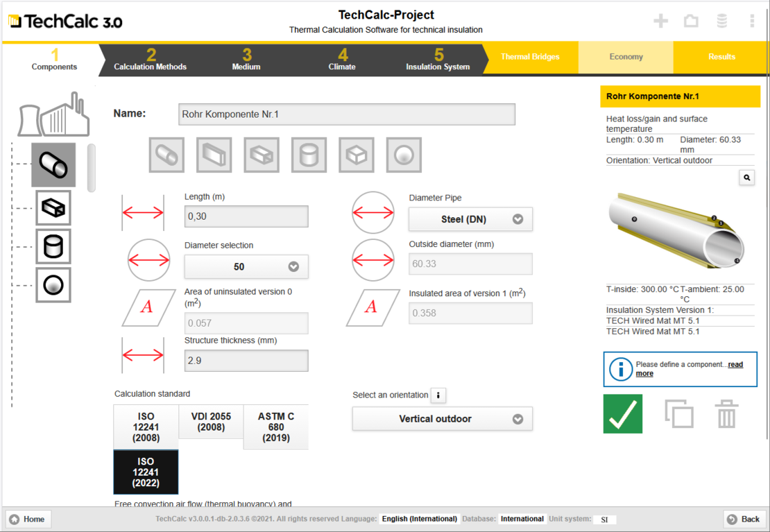Screen dimensions: 770x532
Task: Click the uninsulated area A icon
Action: click(148, 307)
